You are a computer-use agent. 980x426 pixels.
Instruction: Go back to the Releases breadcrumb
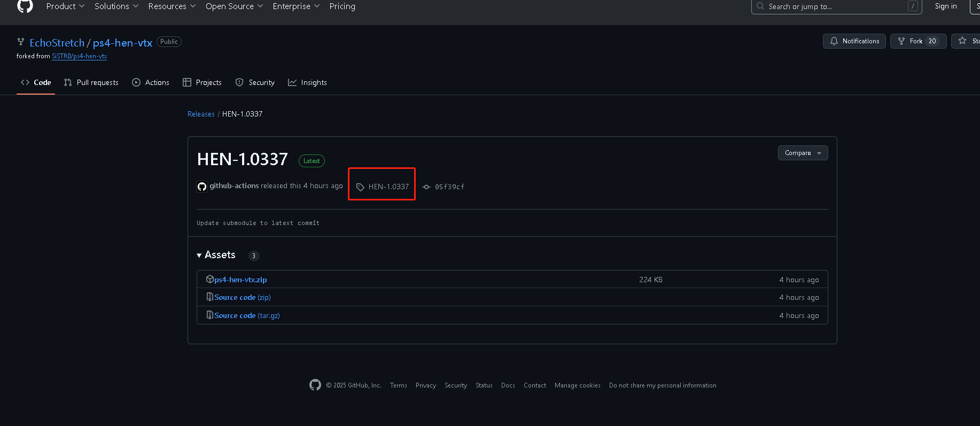point(201,114)
